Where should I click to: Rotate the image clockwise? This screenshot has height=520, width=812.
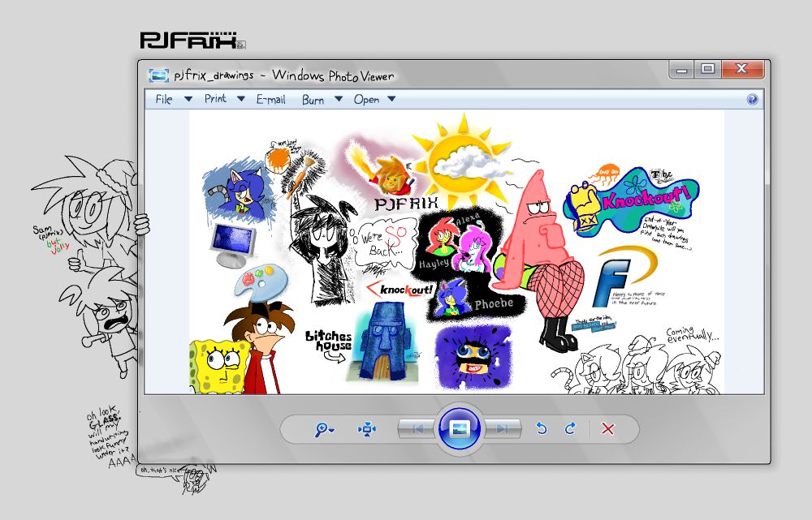[x=570, y=428]
